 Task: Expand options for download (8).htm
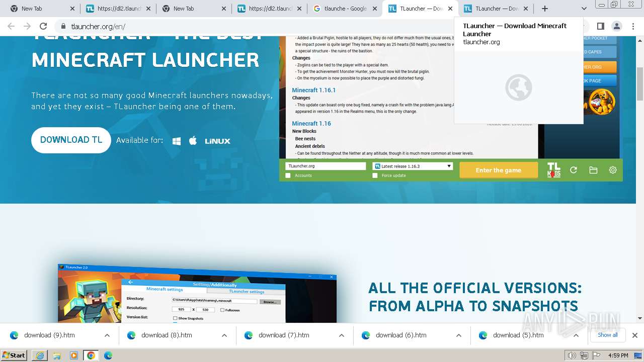224,335
